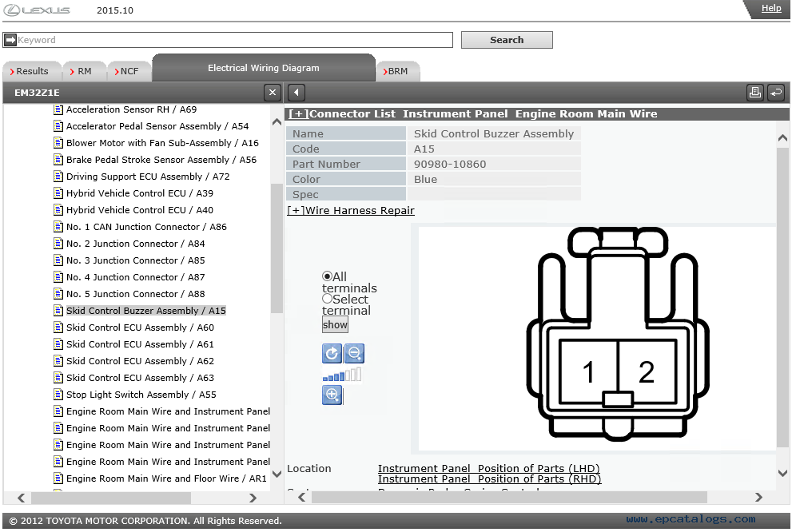
Task: Click the return arrow icon
Action: point(775,93)
